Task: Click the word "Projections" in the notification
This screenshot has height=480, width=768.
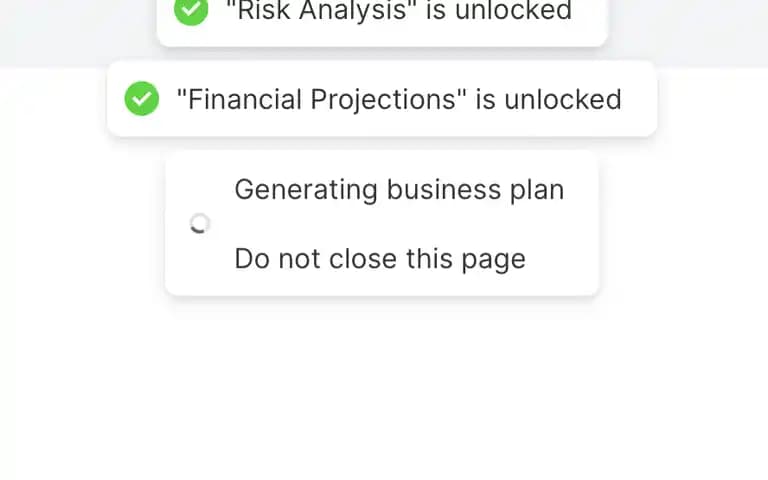Action: point(385,100)
